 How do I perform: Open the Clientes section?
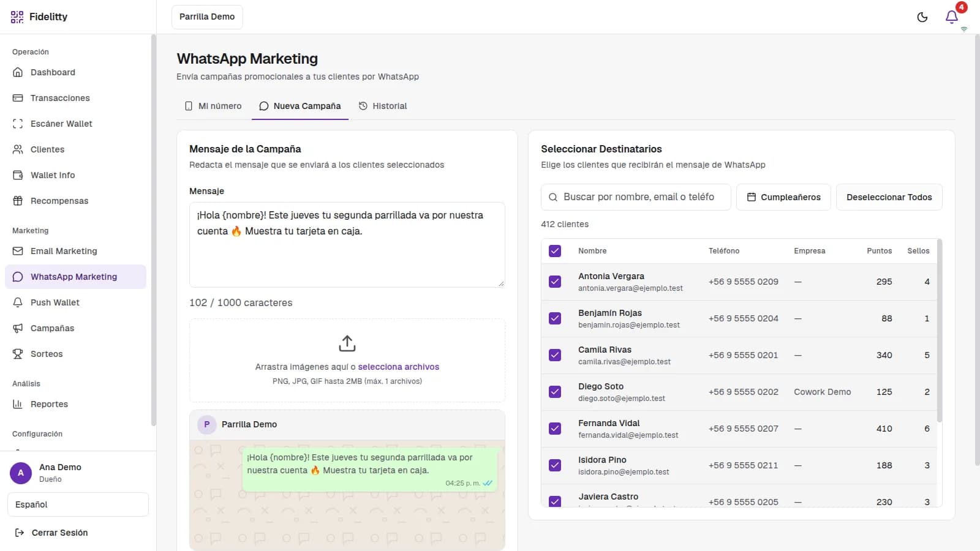pyautogui.click(x=75, y=149)
